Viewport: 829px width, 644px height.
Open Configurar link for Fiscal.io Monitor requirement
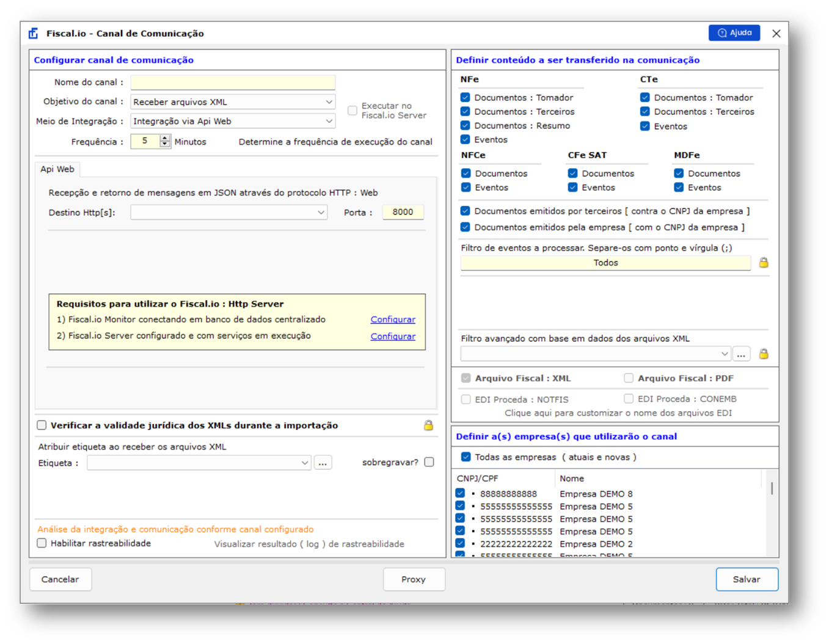pos(393,320)
